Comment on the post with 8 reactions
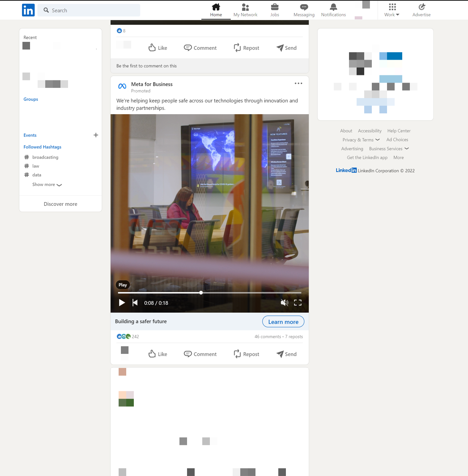468x476 pixels. [x=200, y=48]
